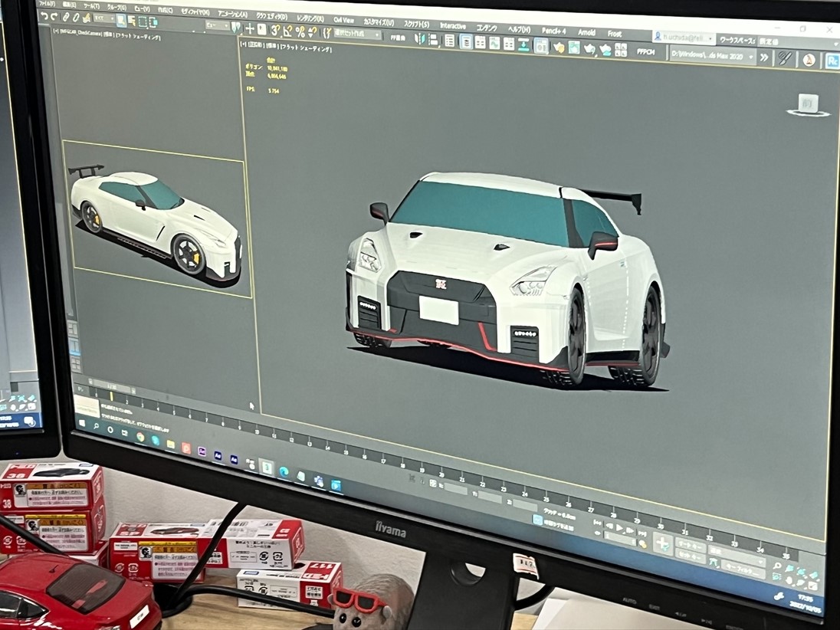The height and width of the screenshot is (630, 840).
Task: Toggle Percent Snap
Action: click(300, 32)
